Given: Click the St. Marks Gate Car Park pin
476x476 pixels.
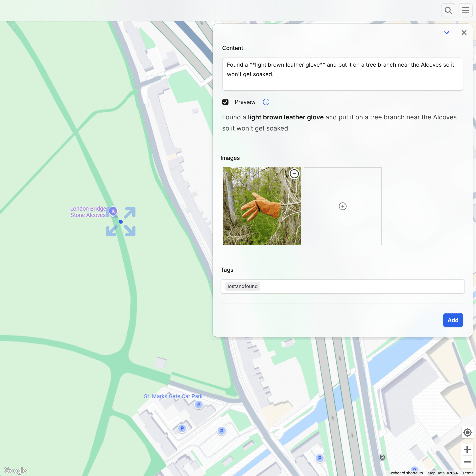Looking at the screenshot, I should 199,405.
